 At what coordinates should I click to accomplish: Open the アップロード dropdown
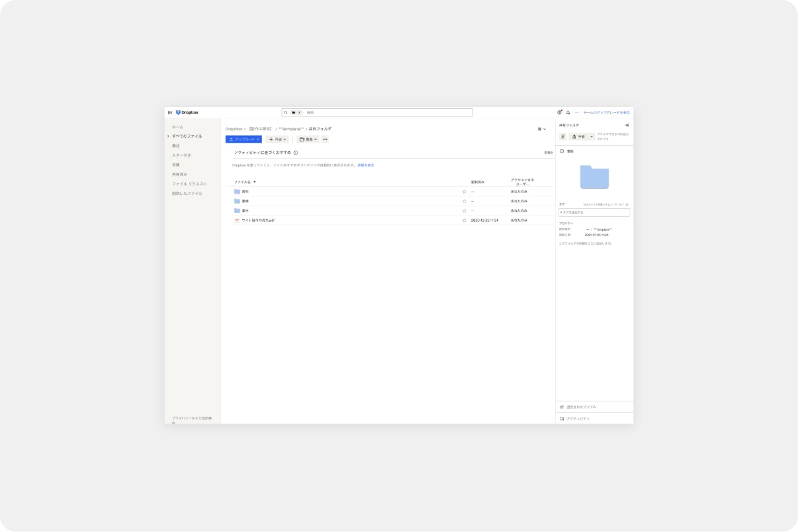click(x=244, y=139)
